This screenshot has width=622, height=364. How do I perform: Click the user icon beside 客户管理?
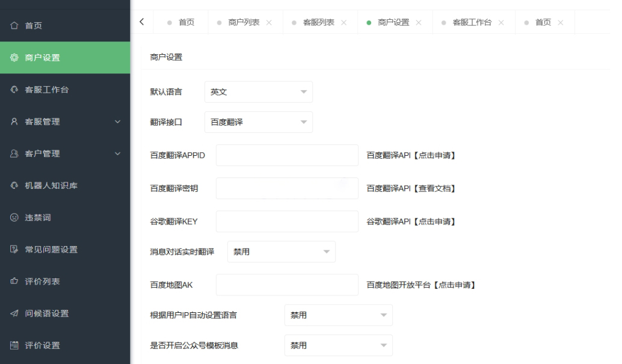[14, 153]
